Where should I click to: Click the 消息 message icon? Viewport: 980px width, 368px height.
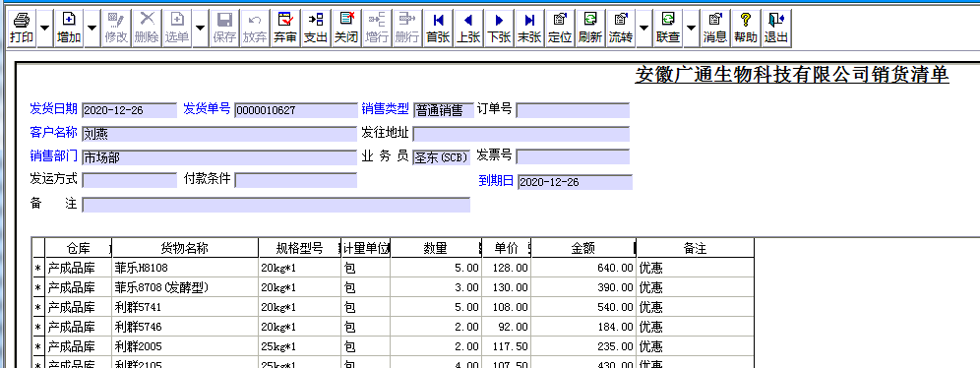715,29
